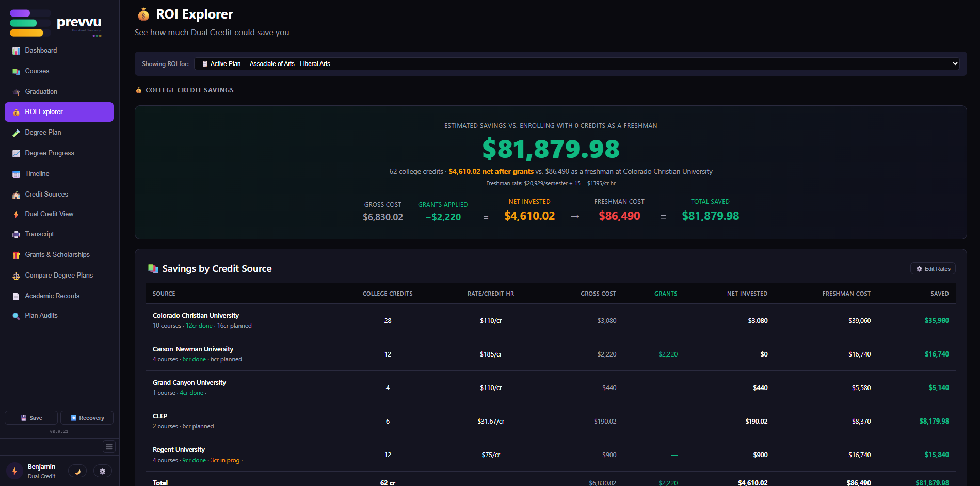Click the Grants & Scholarships gift icon
Viewport: 980px width, 486px height.
pos(16,255)
